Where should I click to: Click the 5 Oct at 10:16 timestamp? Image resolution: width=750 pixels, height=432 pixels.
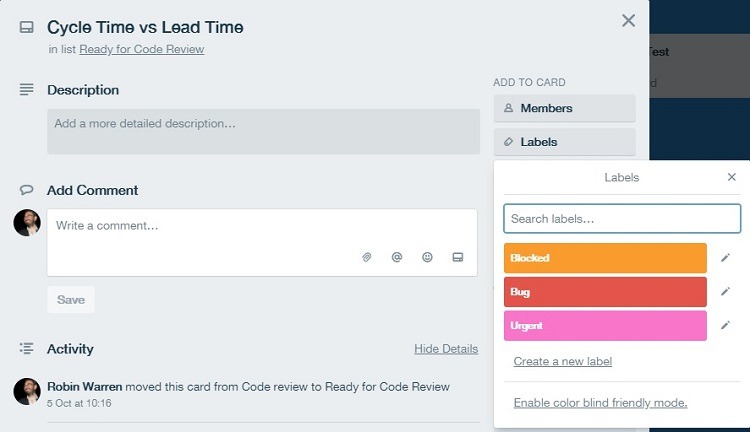coord(79,403)
